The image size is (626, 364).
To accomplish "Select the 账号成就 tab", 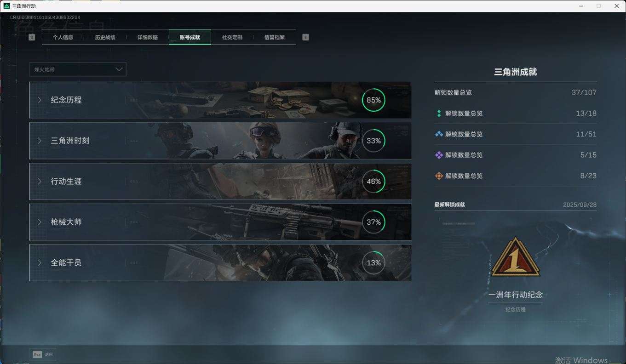I will 190,37.
